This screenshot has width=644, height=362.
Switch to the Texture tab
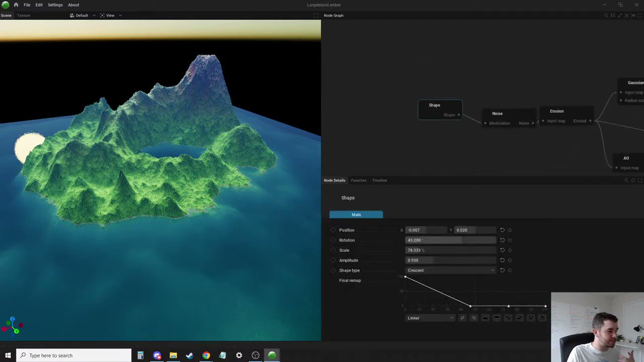pyautogui.click(x=23, y=15)
